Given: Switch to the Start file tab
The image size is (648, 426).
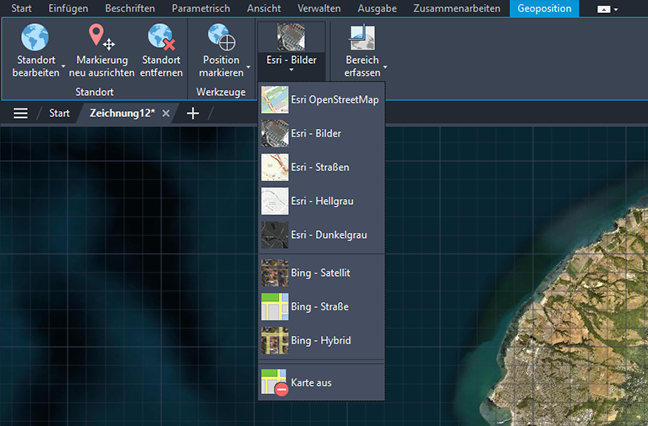Looking at the screenshot, I should click(59, 113).
